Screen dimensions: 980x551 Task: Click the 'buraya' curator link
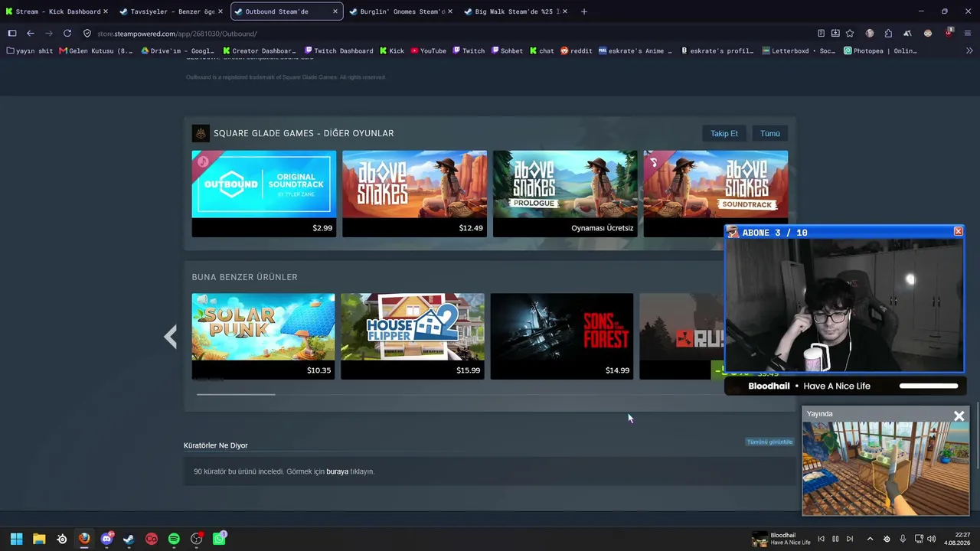[x=337, y=471]
